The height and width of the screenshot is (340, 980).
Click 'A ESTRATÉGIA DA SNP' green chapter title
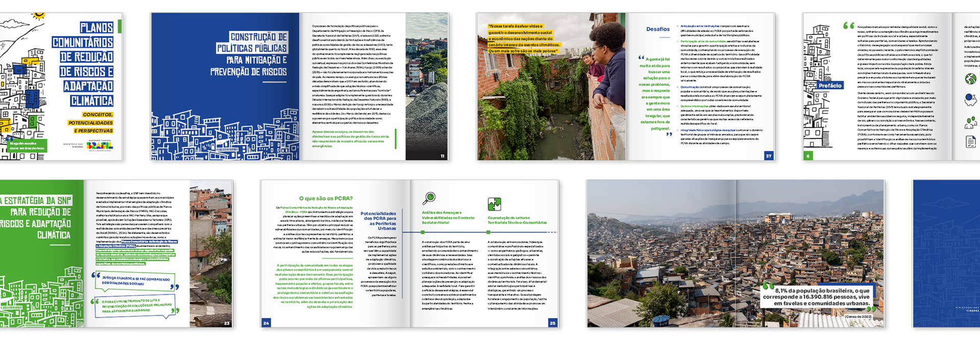tap(37, 217)
